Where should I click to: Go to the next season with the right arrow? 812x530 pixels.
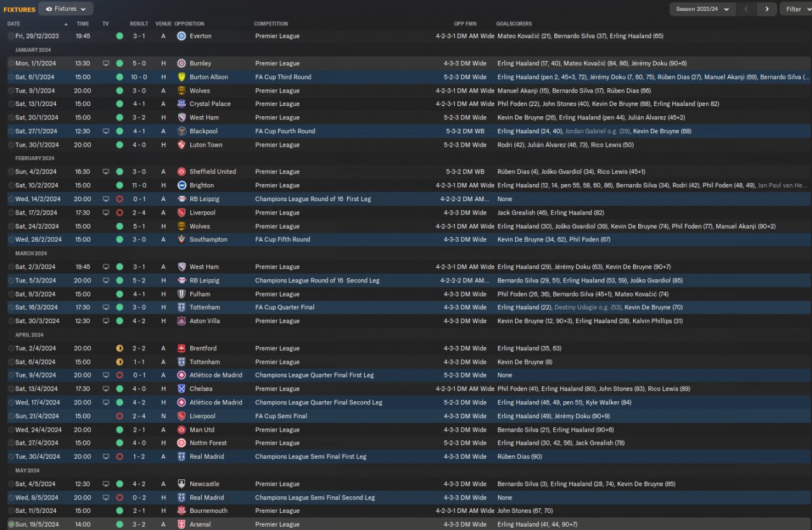coord(767,9)
